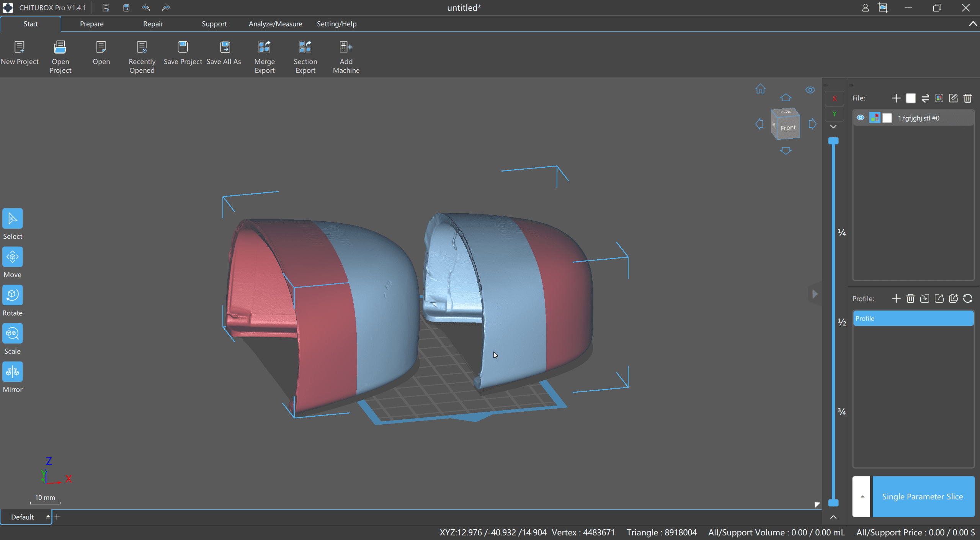Click the Scale tool icon

tap(13, 334)
